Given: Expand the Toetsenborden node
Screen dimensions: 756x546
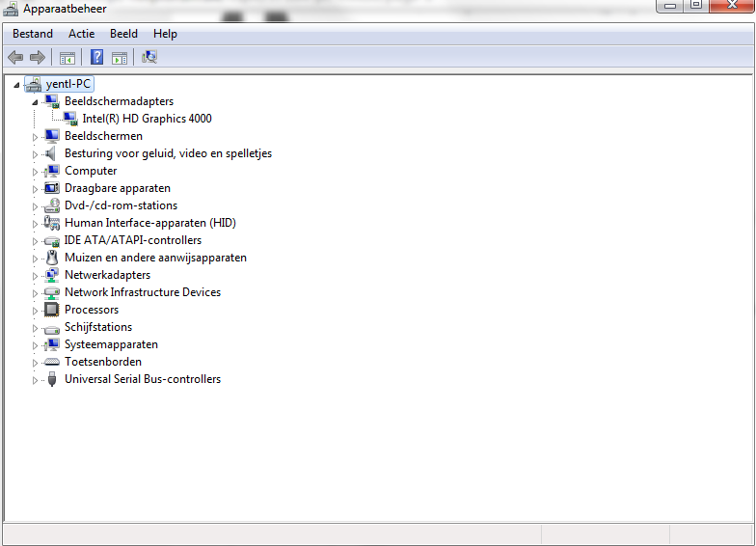Looking at the screenshot, I should click(35, 363).
